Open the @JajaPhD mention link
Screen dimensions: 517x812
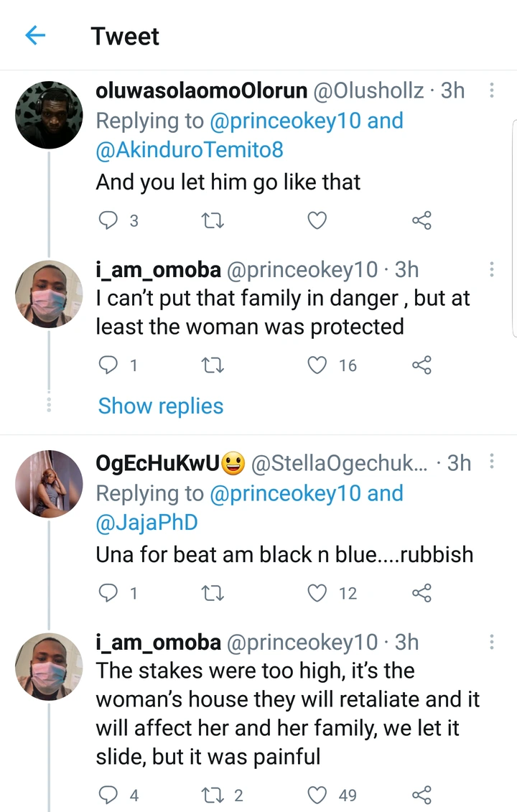(x=146, y=523)
